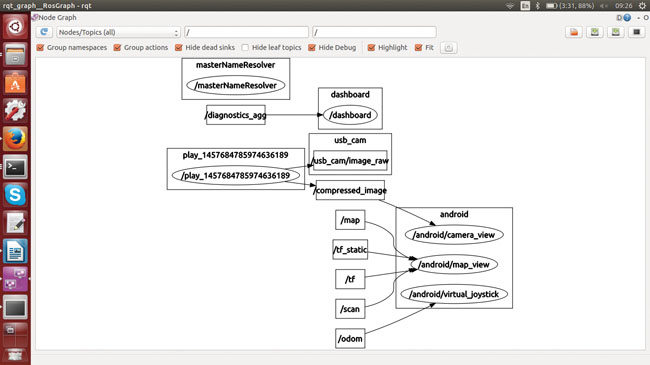Open the system power menu
Image resolution: width=650 pixels, height=365 pixels.
(642, 5)
